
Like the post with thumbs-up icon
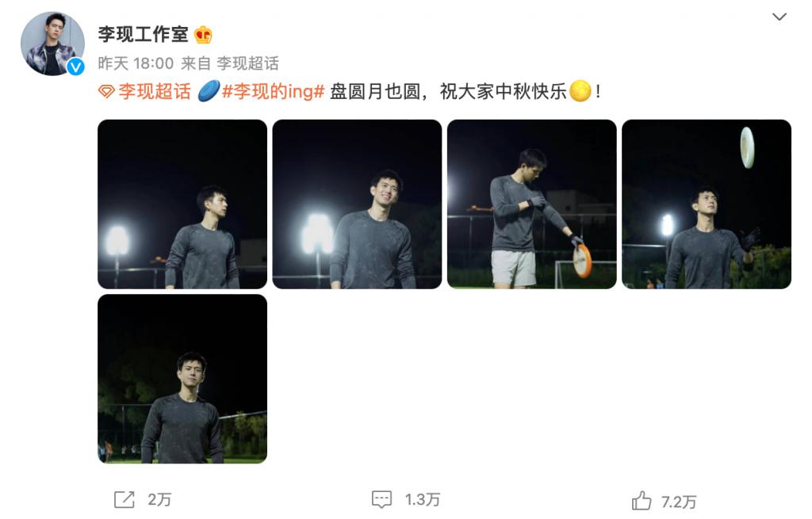coord(641,501)
